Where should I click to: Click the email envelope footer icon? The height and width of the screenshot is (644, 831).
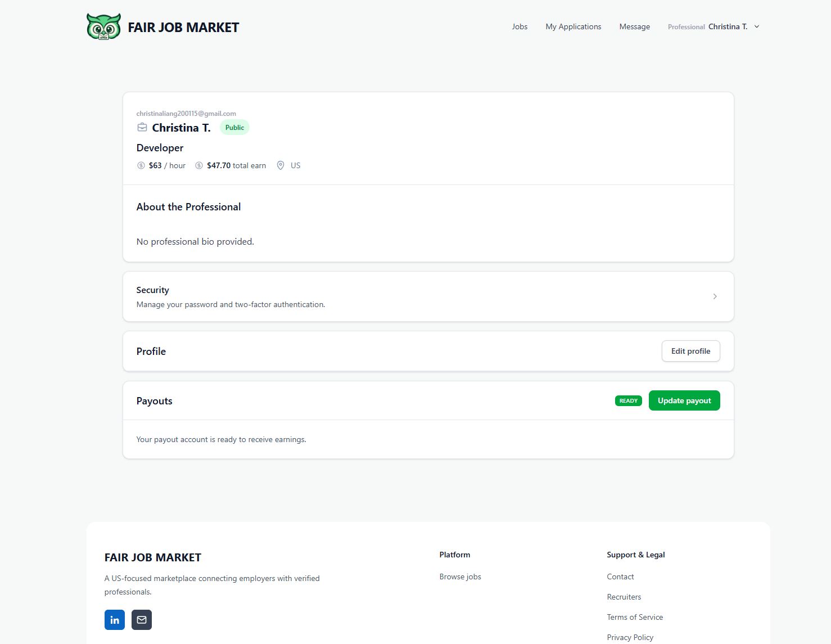pos(142,620)
